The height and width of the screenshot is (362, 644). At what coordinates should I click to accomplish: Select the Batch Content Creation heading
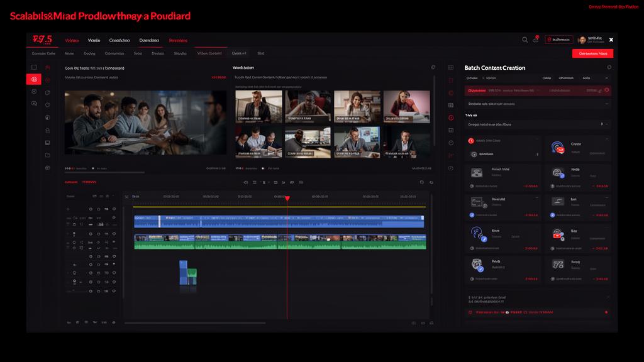point(494,68)
